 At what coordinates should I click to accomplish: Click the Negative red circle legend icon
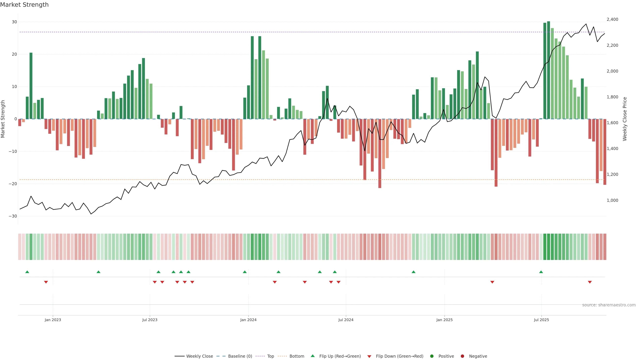click(462, 356)
